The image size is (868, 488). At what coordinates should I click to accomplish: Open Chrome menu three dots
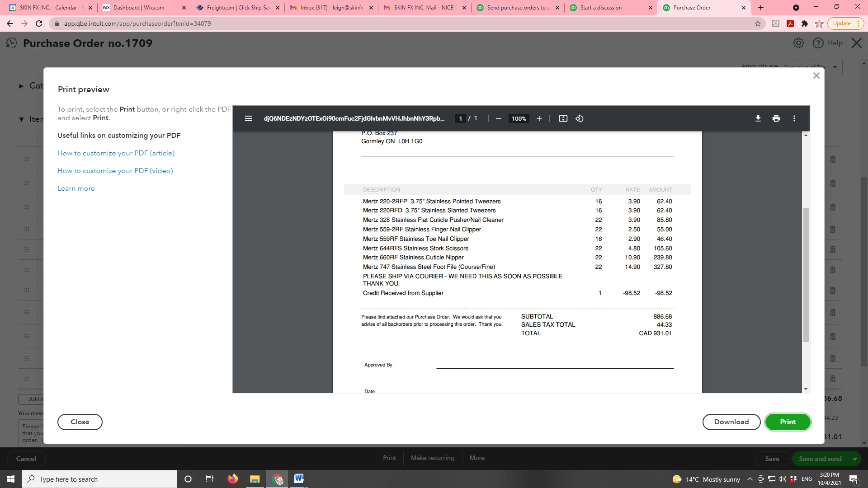(858, 23)
